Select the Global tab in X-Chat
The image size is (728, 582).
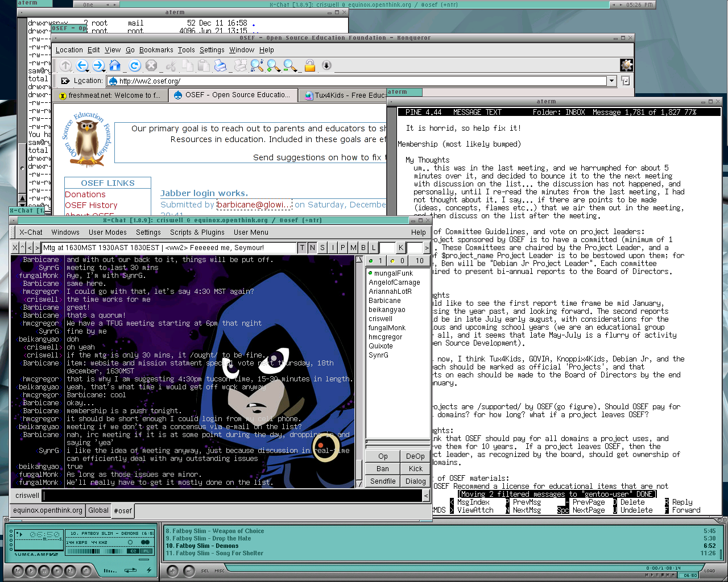(98, 510)
